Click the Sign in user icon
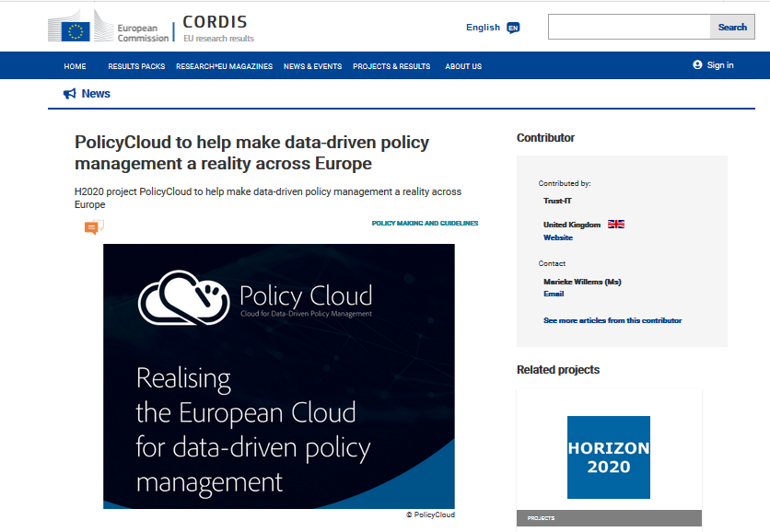 (697, 64)
